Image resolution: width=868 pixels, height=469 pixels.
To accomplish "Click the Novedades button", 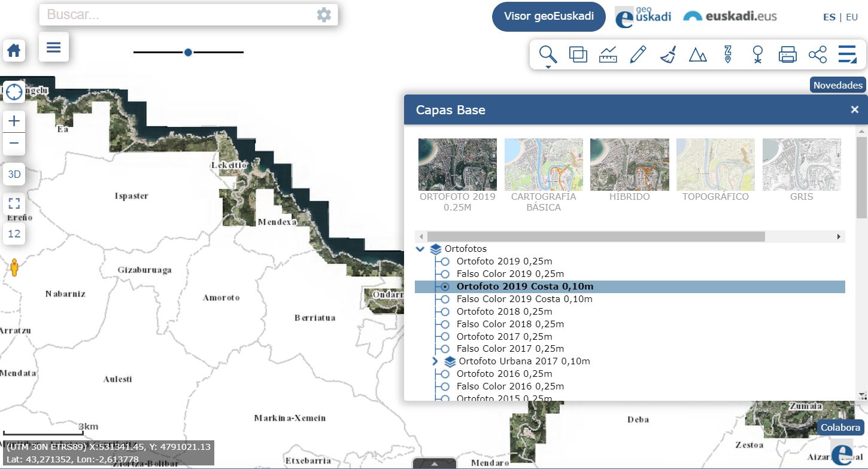I will pyautogui.click(x=837, y=85).
